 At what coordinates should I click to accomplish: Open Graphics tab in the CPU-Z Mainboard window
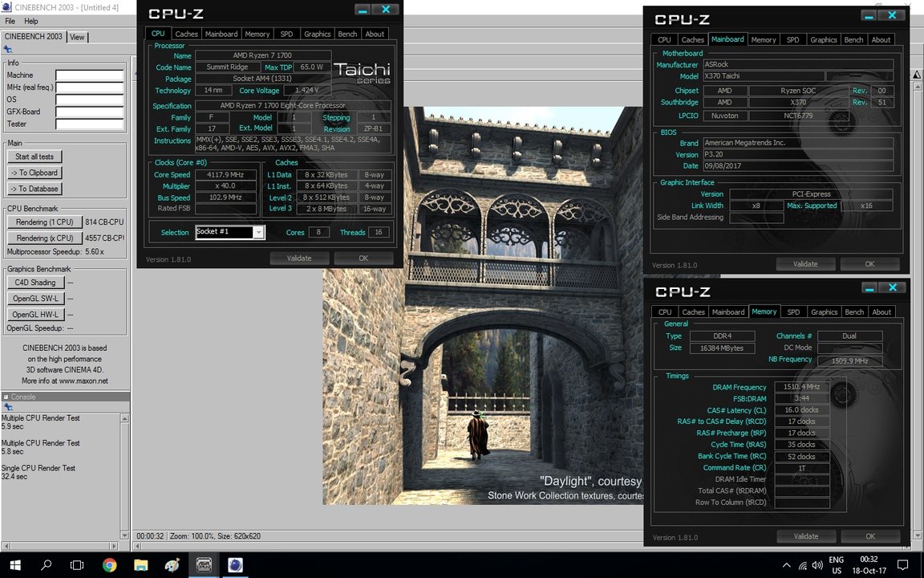point(823,40)
